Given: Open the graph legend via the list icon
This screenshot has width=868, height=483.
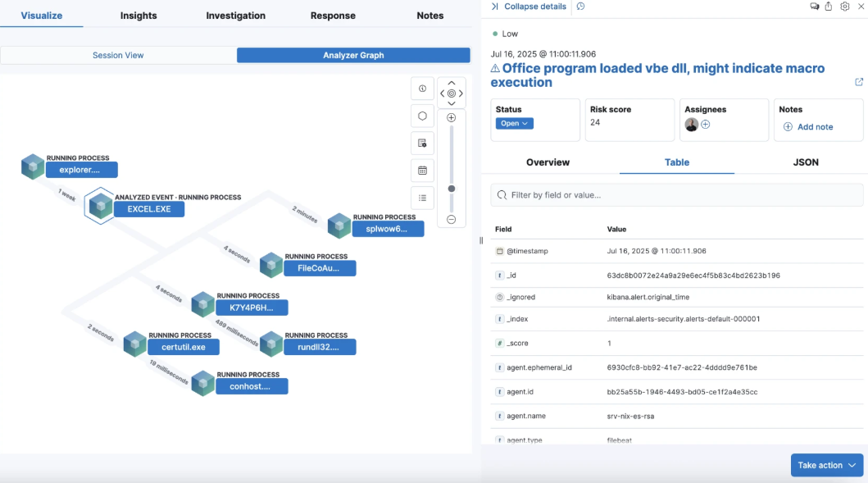Looking at the screenshot, I should pos(422,198).
